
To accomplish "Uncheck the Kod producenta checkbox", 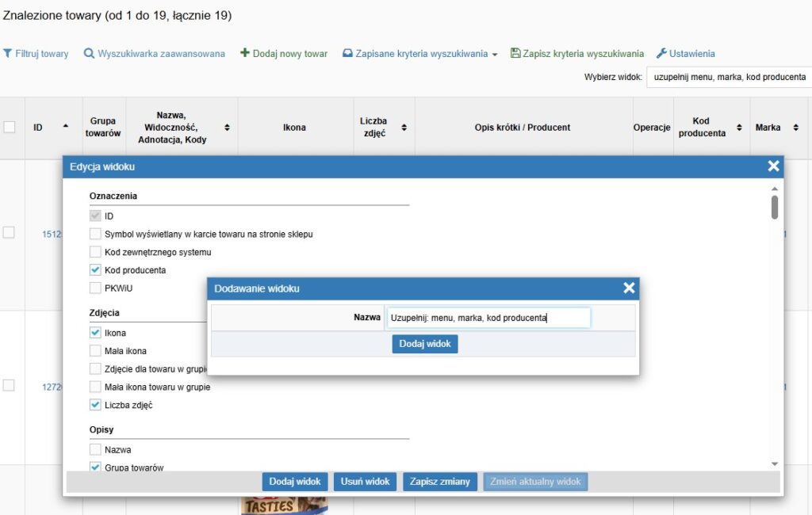I will [x=96, y=270].
